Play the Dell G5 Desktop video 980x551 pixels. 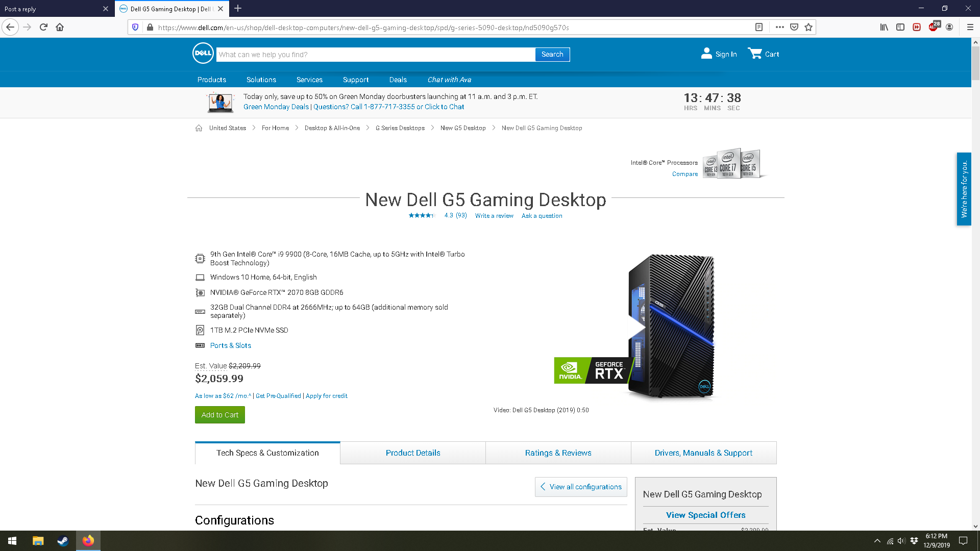click(x=636, y=327)
